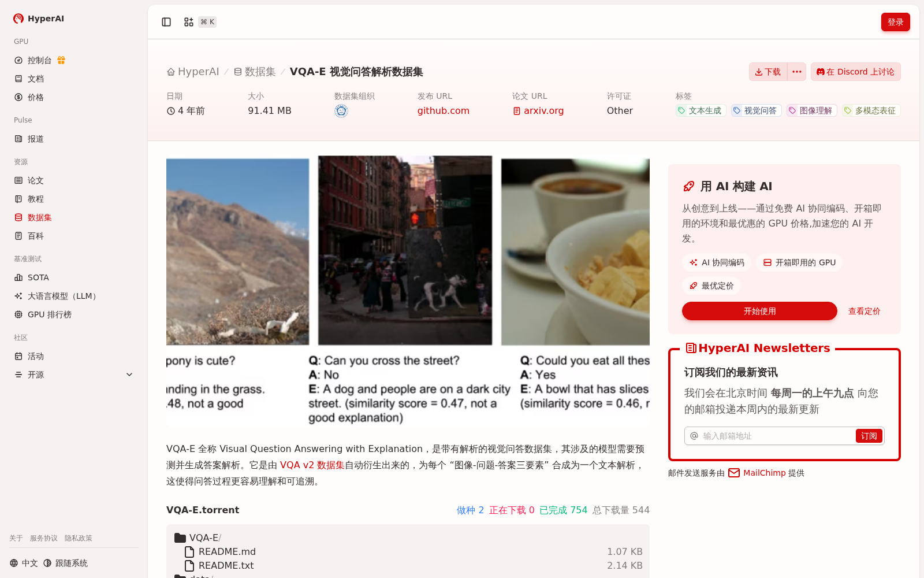Click the ⌘ K shortcut badge

207,22
